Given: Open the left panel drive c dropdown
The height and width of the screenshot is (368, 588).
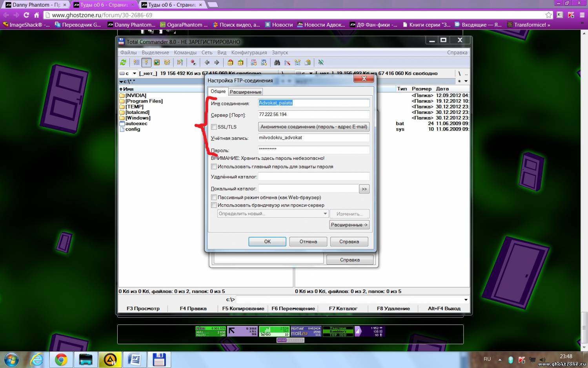Looking at the screenshot, I should (135, 73).
